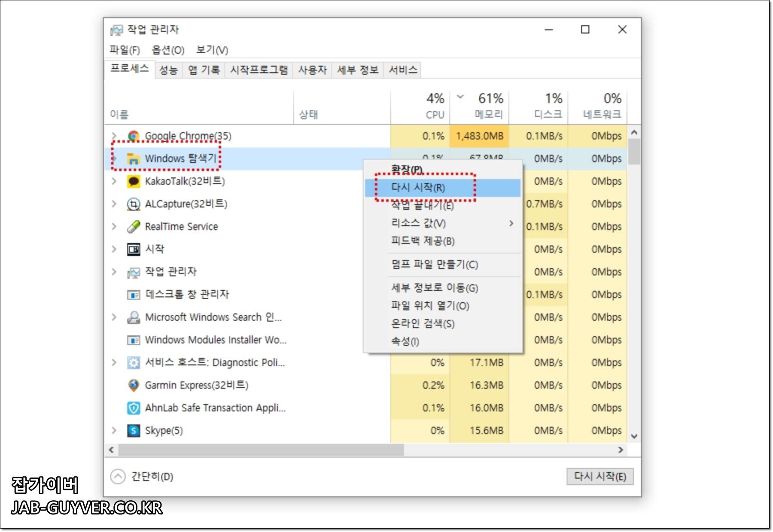Click the Garmin Express location pin icon
773x532 pixels.
coord(133,385)
